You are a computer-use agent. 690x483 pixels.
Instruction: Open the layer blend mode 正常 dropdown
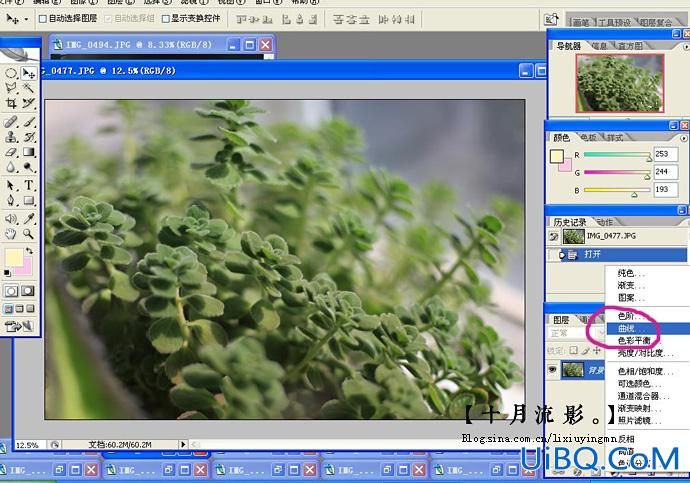click(x=576, y=333)
